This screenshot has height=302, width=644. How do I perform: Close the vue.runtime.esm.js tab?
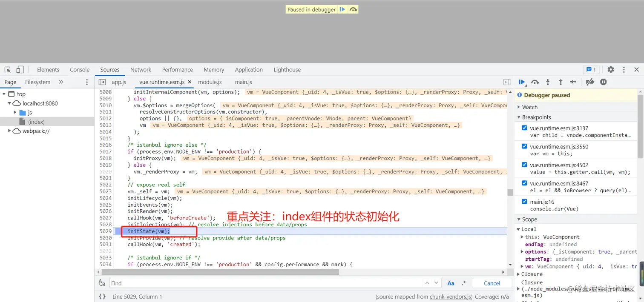click(x=190, y=82)
